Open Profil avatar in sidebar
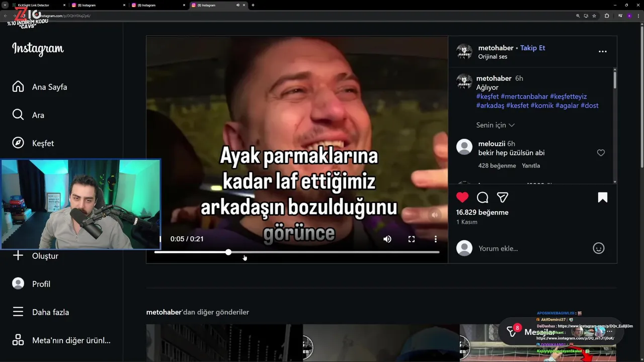This screenshot has width=644, height=362. click(18, 284)
